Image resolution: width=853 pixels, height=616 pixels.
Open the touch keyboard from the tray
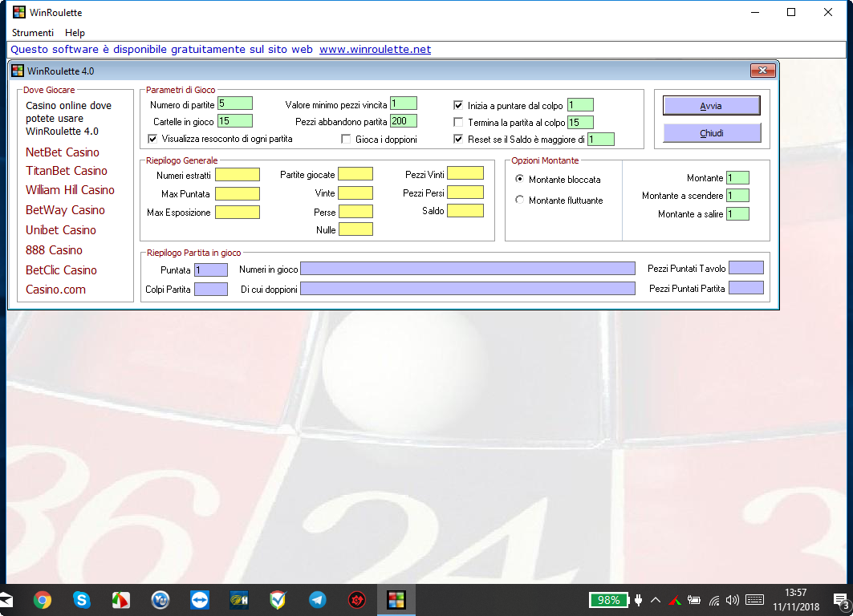tap(754, 600)
